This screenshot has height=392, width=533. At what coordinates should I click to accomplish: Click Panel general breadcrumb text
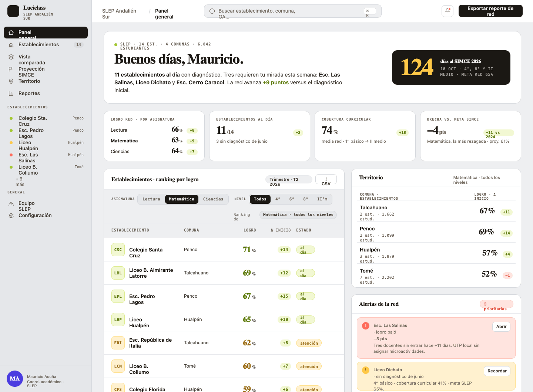(164, 14)
